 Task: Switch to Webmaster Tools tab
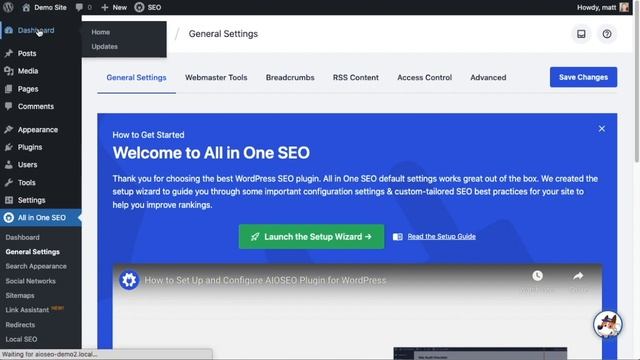[x=216, y=78]
